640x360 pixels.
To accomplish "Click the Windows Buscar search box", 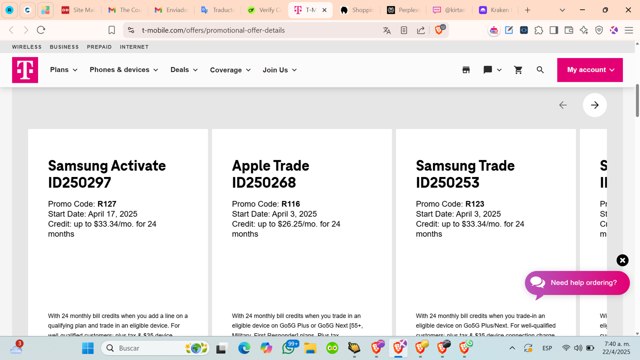I will coord(155,348).
